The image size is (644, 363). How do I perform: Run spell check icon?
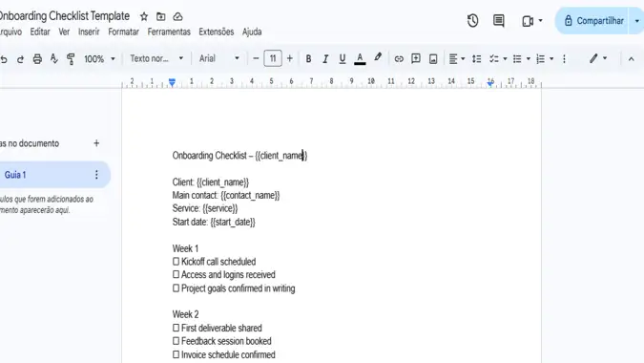[53, 59]
